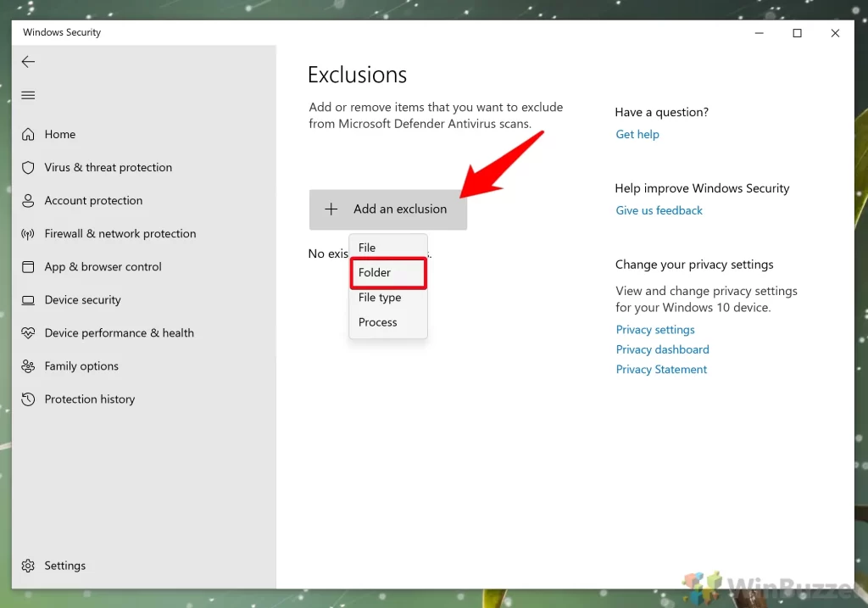Image resolution: width=868 pixels, height=608 pixels.
Task: Open the Family options section
Action: [81, 365]
